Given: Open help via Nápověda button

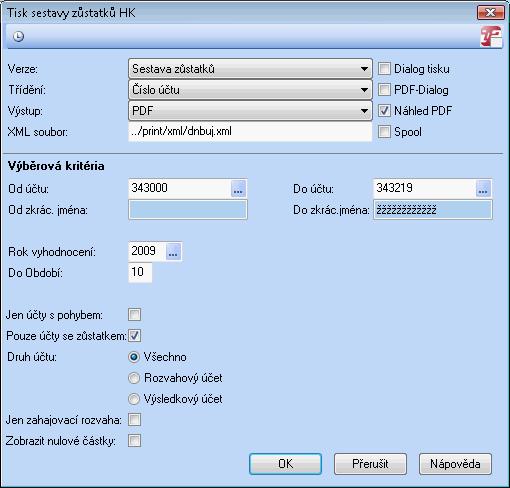Looking at the screenshot, I should 455,464.
